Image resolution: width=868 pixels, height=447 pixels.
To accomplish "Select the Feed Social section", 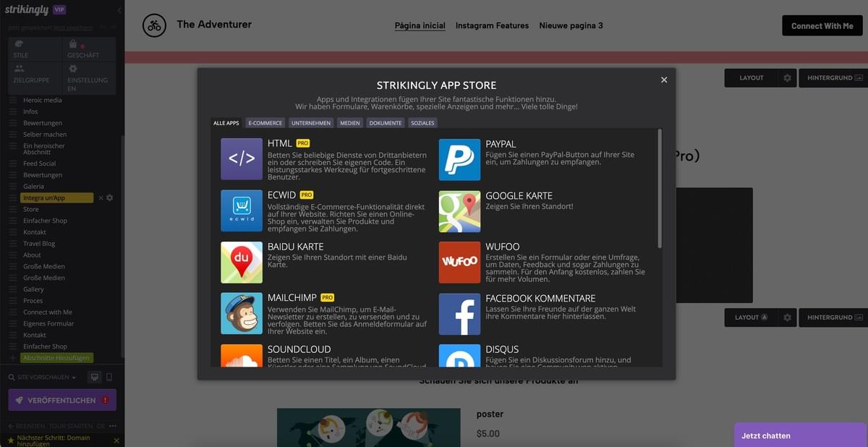I will point(39,163).
